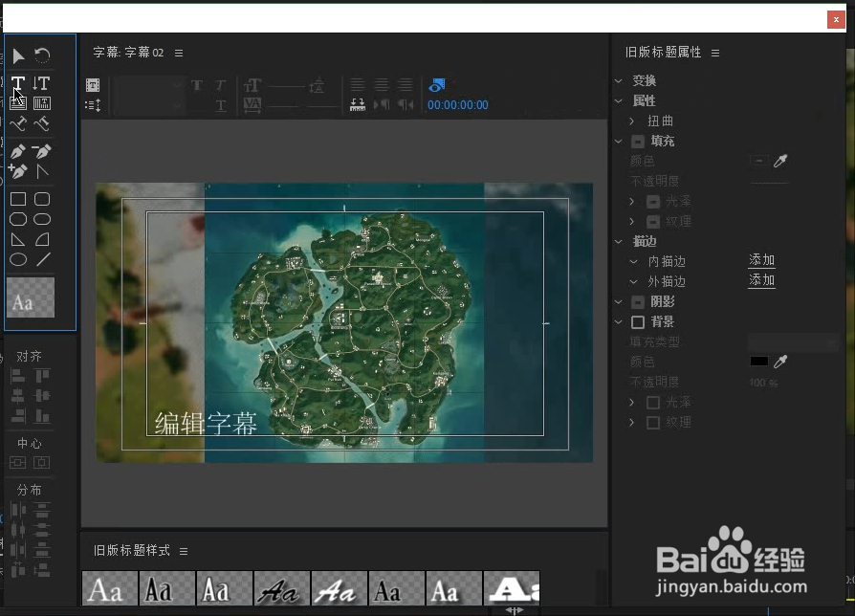855x616 pixels.
Task: Collapse the 属性 section
Action: tap(619, 100)
